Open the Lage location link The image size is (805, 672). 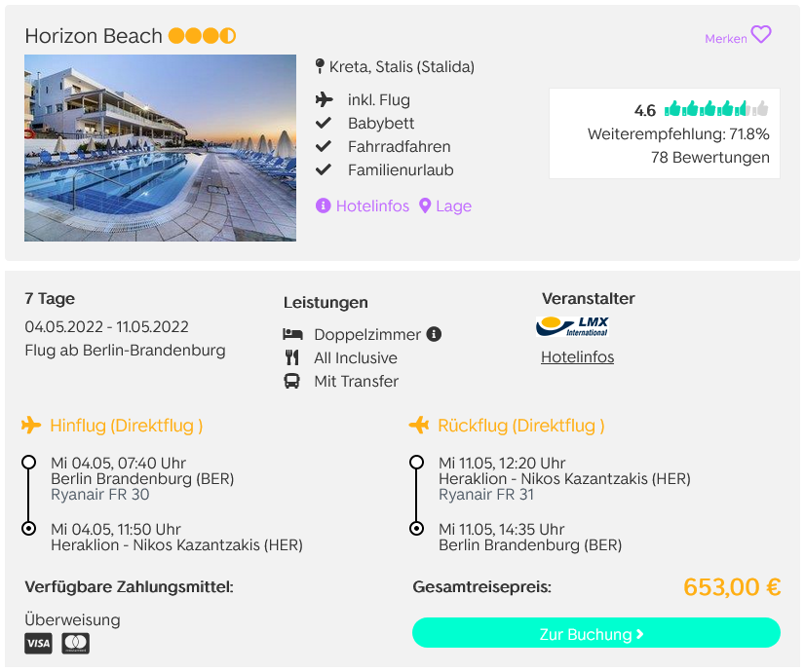454,206
